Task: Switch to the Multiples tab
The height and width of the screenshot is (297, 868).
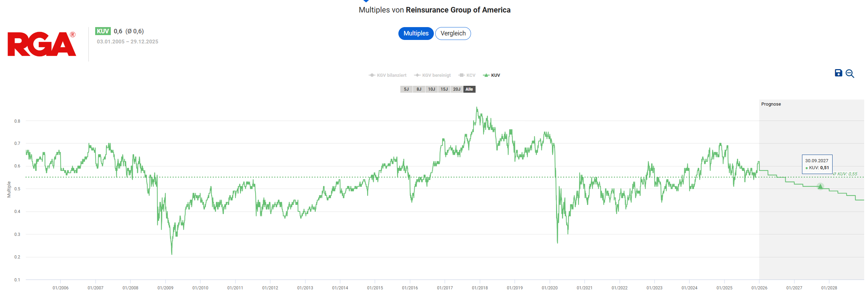Action: point(416,34)
